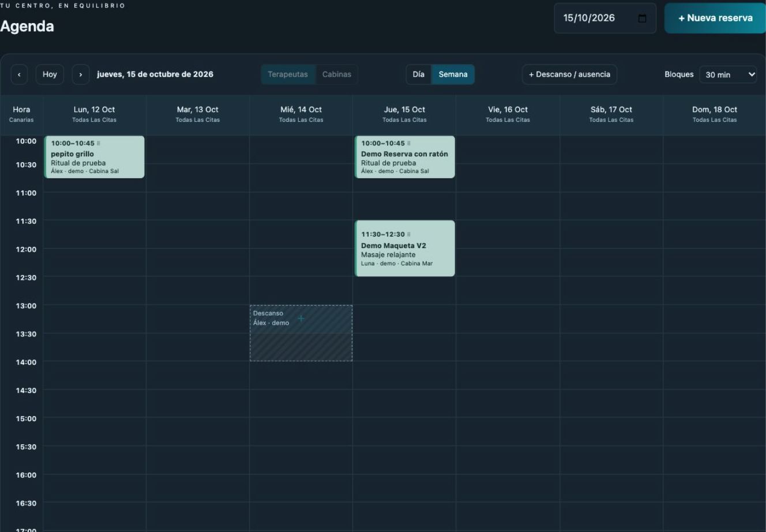Open the date picker calendar icon
This screenshot has width=766, height=532.
click(x=642, y=18)
